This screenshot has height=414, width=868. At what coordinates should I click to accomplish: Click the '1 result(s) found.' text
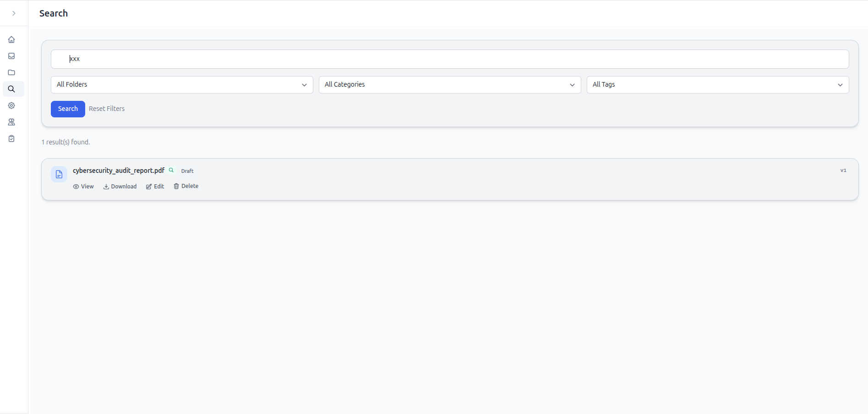coord(66,142)
